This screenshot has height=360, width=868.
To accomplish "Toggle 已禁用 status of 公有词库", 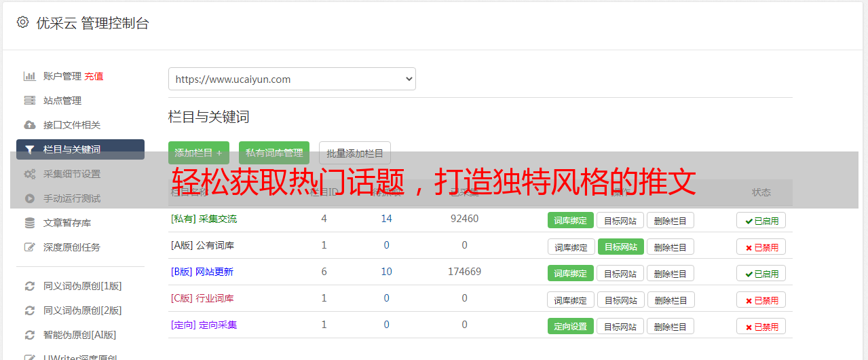I will pyautogui.click(x=761, y=247).
